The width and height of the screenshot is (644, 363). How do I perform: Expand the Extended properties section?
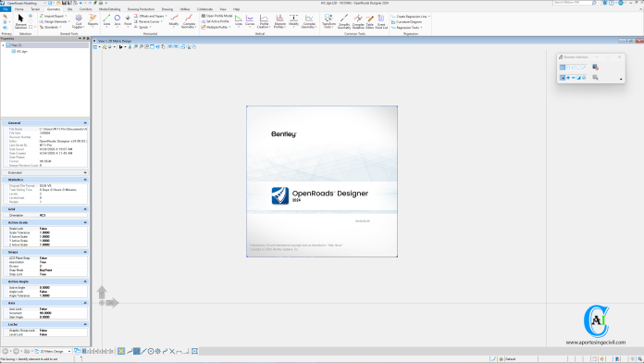coord(85,172)
